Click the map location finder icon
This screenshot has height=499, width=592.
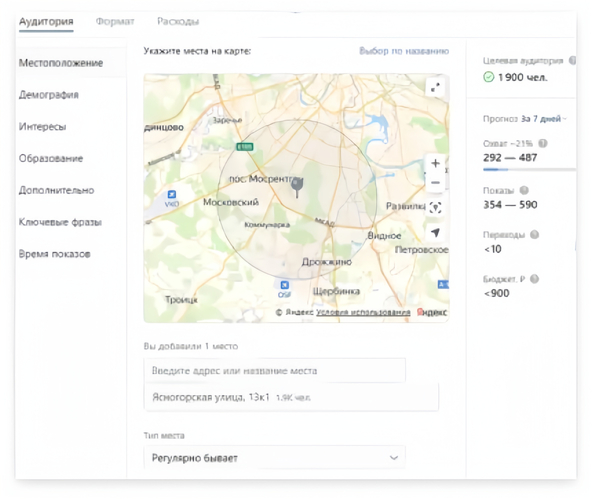pos(435,208)
